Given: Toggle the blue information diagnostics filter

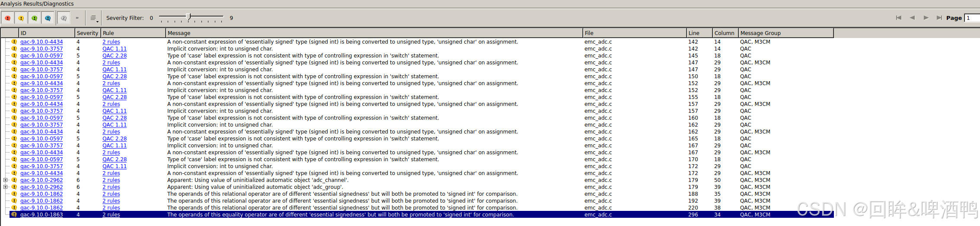Looking at the screenshot, I should pyautogui.click(x=48, y=18).
